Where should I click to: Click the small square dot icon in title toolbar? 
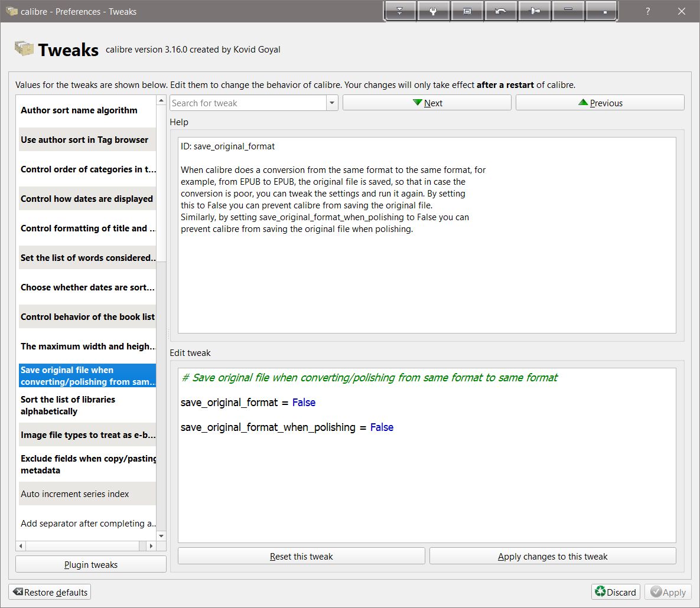602,11
